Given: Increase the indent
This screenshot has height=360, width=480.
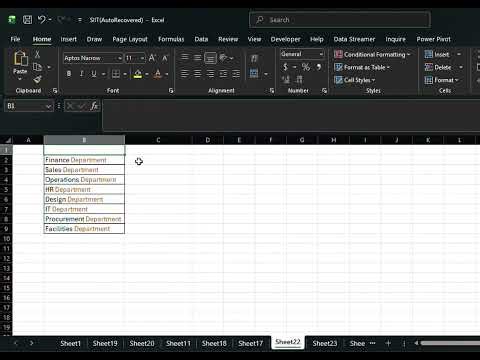Looking at the screenshot, I should [x=236, y=74].
